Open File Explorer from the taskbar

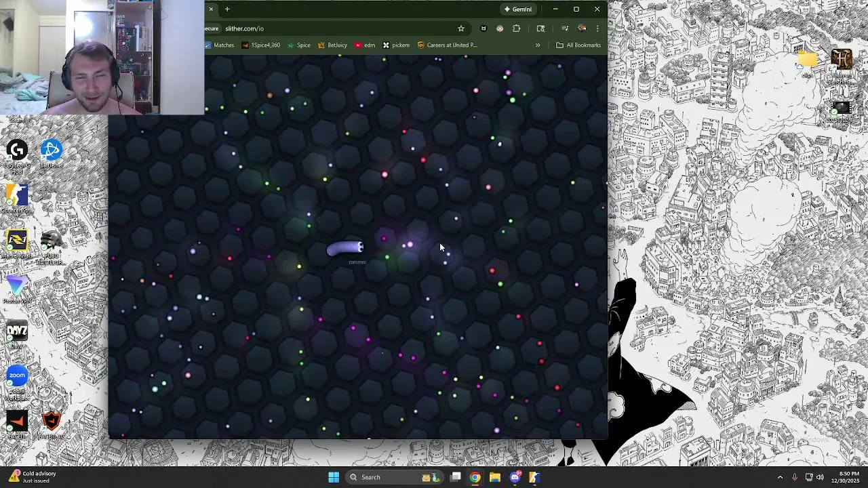495,477
